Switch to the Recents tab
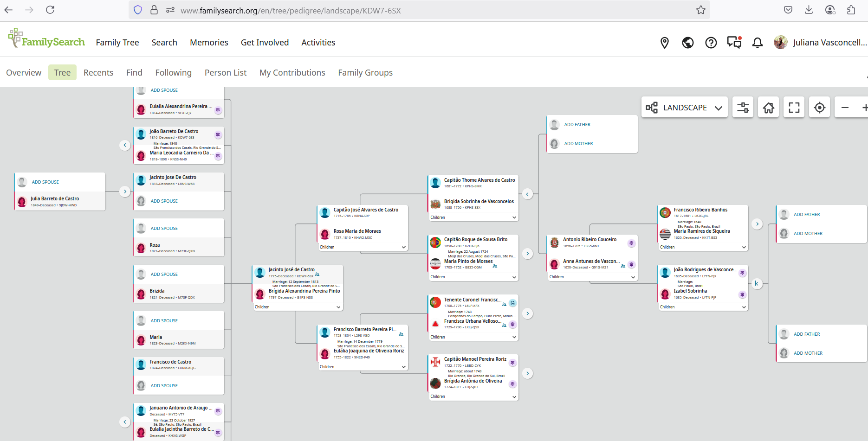The image size is (868, 441). pyautogui.click(x=98, y=73)
